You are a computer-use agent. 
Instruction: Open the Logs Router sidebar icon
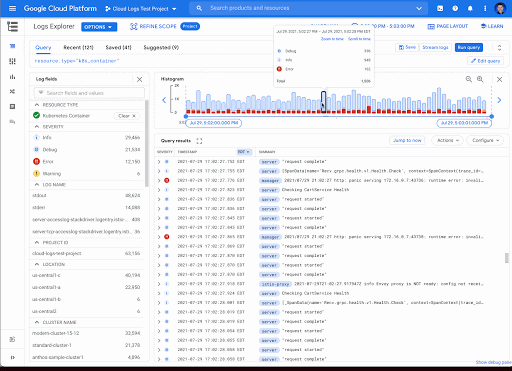[x=12, y=91]
